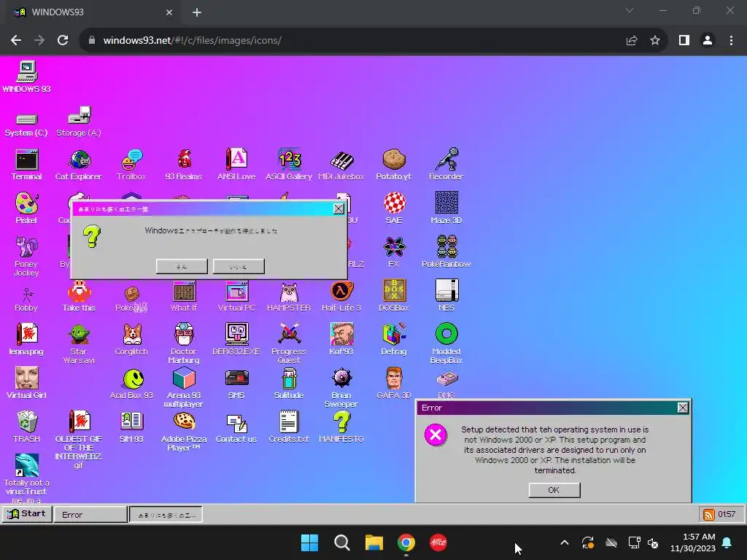Bookmark this page with the star
The width and height of the screenshot is (747, 560).
655,41
